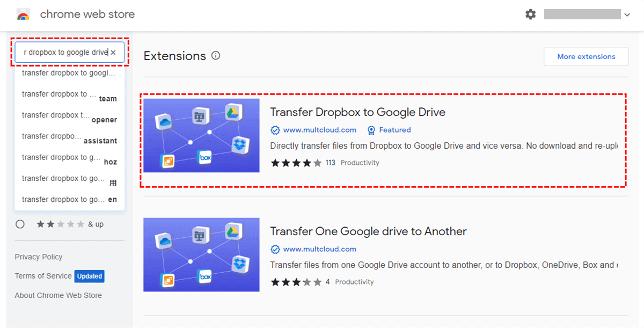Screen dimensions: 644x328
Task: Clear search text with the X icon
Action: (113, 53)
